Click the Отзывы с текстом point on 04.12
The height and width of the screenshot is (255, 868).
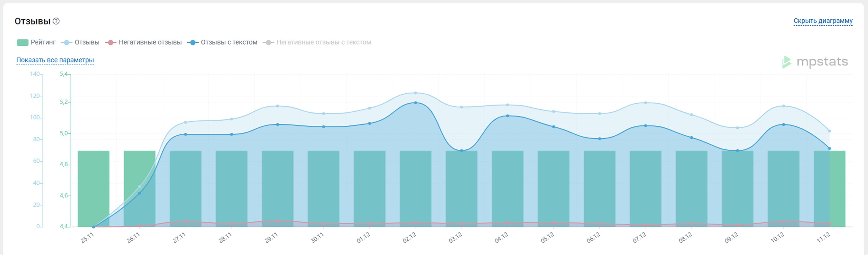click(x=507, y=116)
